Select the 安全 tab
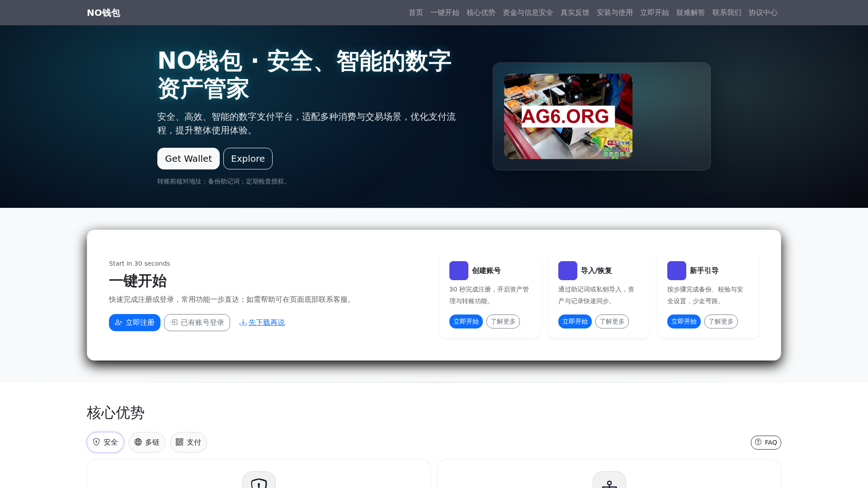This screenshot has height=488, width=868. point(105,442)
